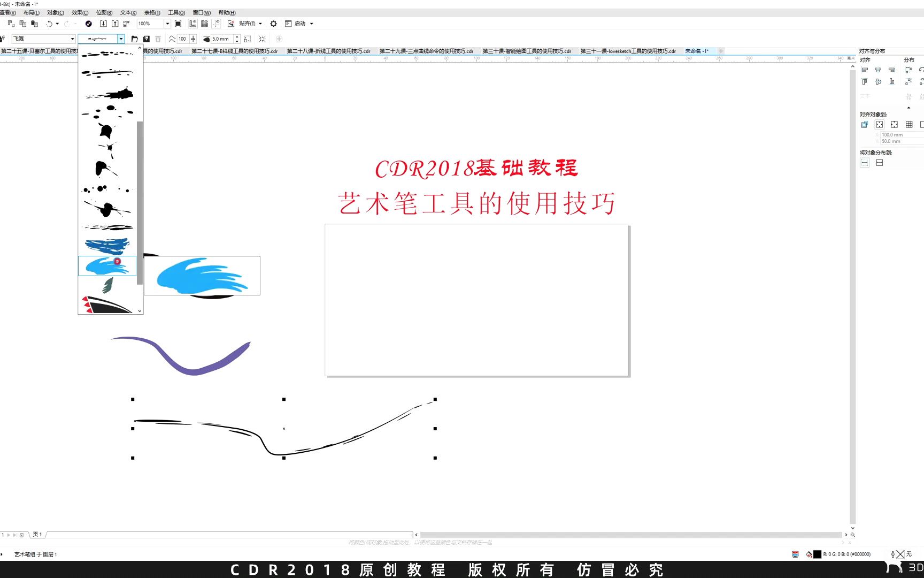Collapse the align panel triangle expander
The width and height of the screenshot is (924, 578).
click(908, 108)
